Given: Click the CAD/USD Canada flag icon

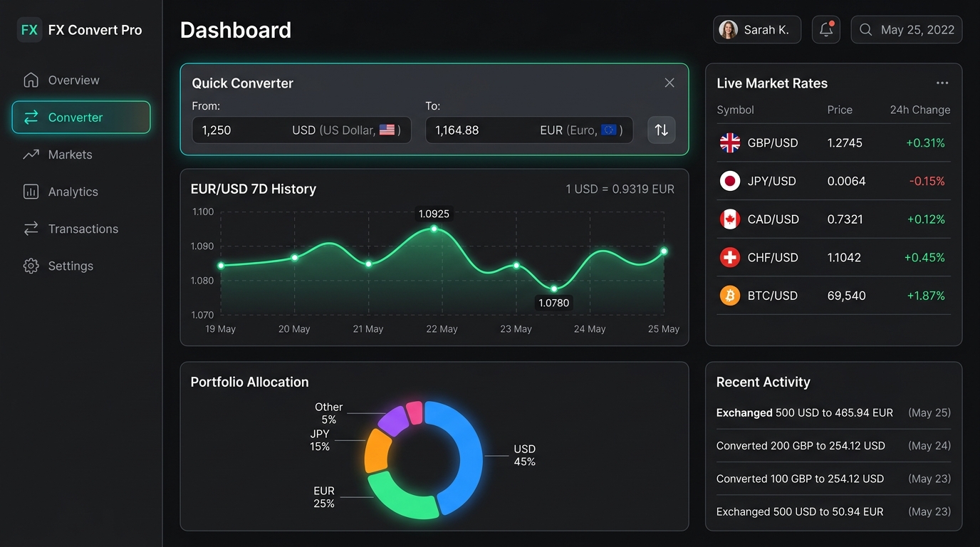Looking at the screenshot, I should click(x=730, y=219).
